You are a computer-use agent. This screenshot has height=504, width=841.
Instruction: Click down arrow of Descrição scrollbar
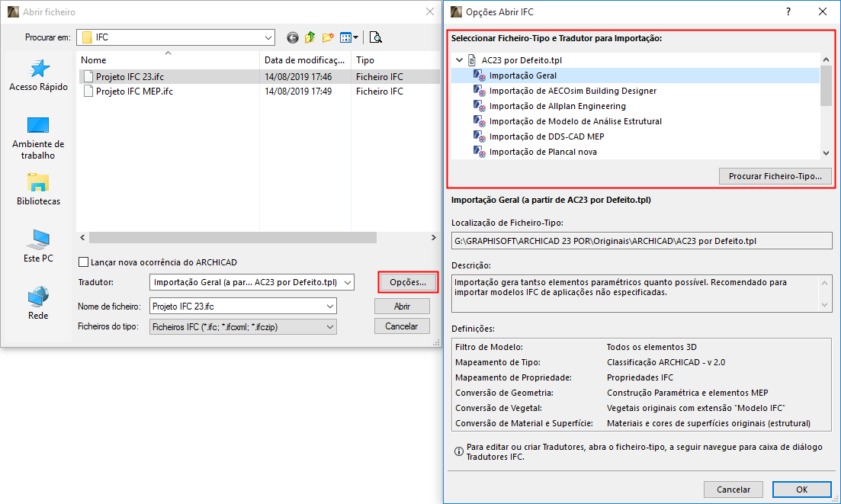(x=825, y=305)
